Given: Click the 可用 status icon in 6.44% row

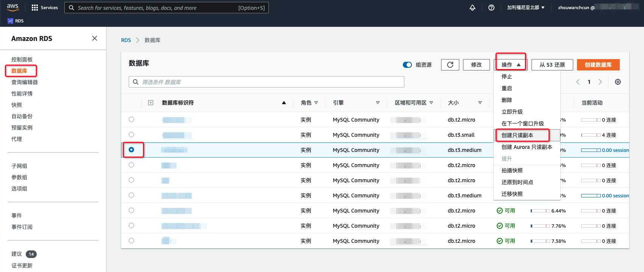Looking at the screenshot, I should (x=500, y=211).
